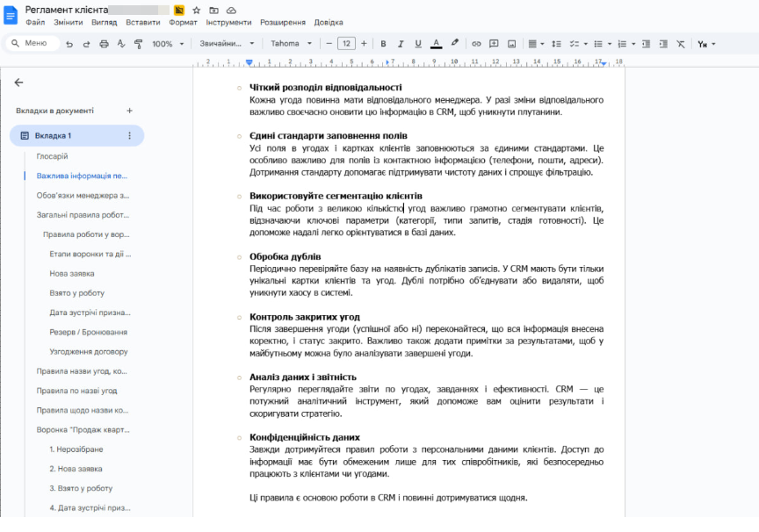Toggle underline formatting

coord(416,42)
